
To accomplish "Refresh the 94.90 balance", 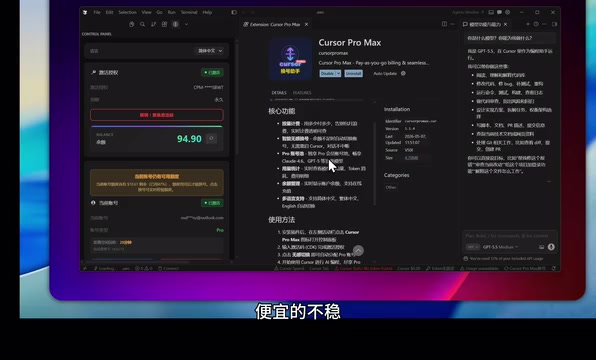I will point(212,139).
